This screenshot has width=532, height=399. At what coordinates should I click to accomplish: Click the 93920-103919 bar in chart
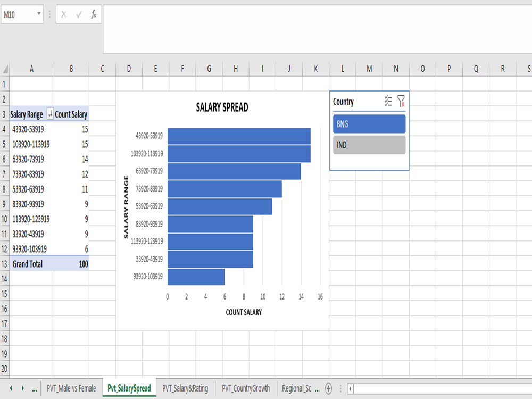click(196, 277)
